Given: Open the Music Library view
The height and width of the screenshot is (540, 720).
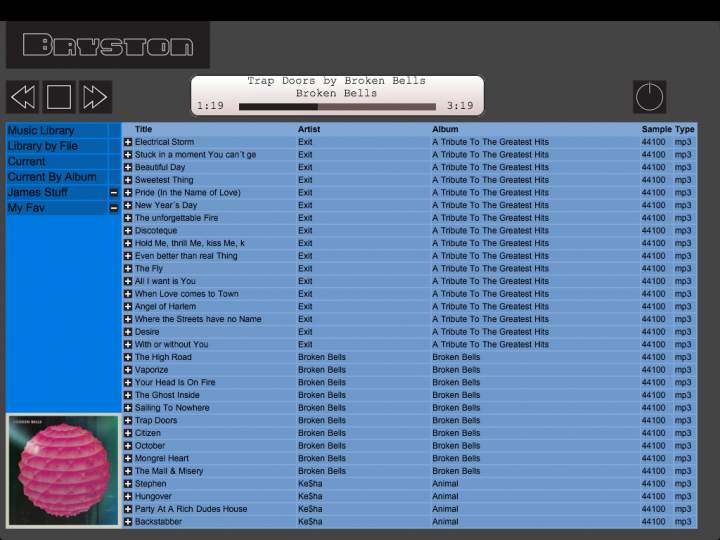Looking at the screenshot, I should click(x=41, y=130).
